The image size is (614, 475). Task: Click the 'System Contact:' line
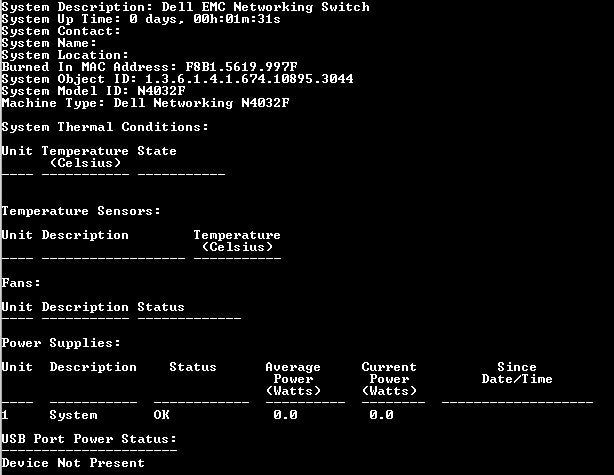click(61, 31)
